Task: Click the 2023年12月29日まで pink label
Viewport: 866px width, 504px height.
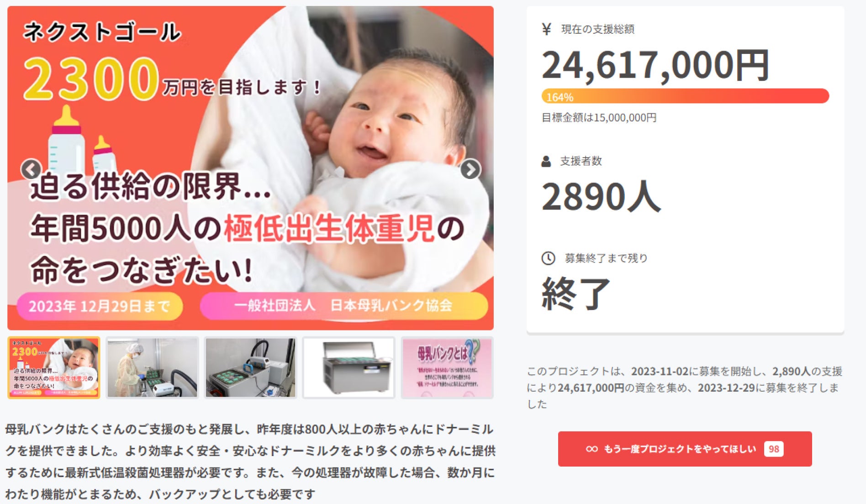Action: [x=100, y=306]
